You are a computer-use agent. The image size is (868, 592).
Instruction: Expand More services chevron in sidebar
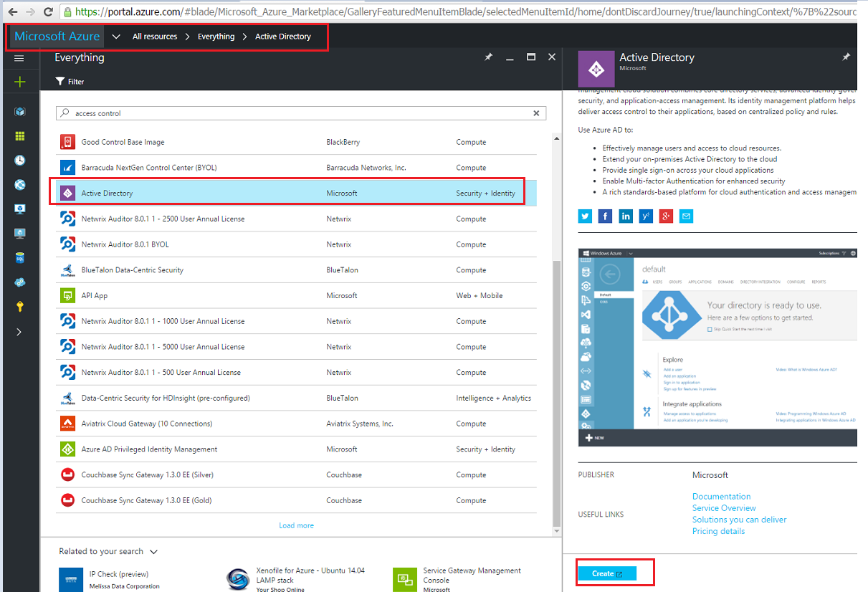tap(19, 332)
